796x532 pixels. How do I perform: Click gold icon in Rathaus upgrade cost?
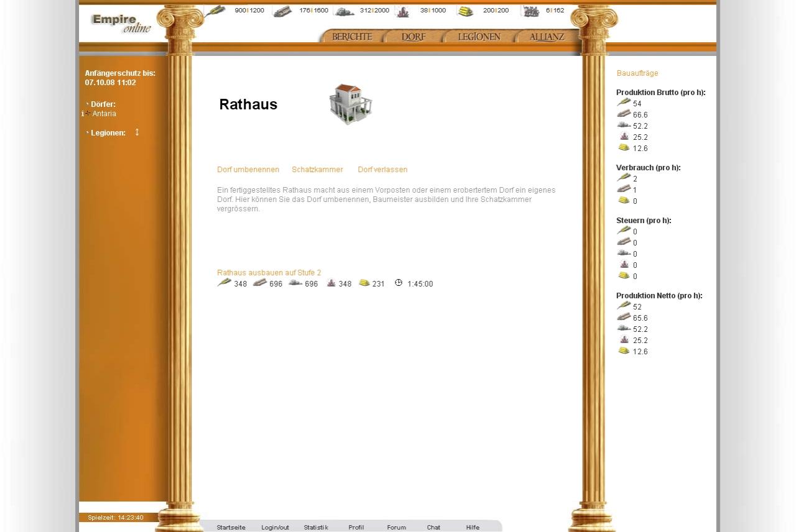(x=364, y=283)
